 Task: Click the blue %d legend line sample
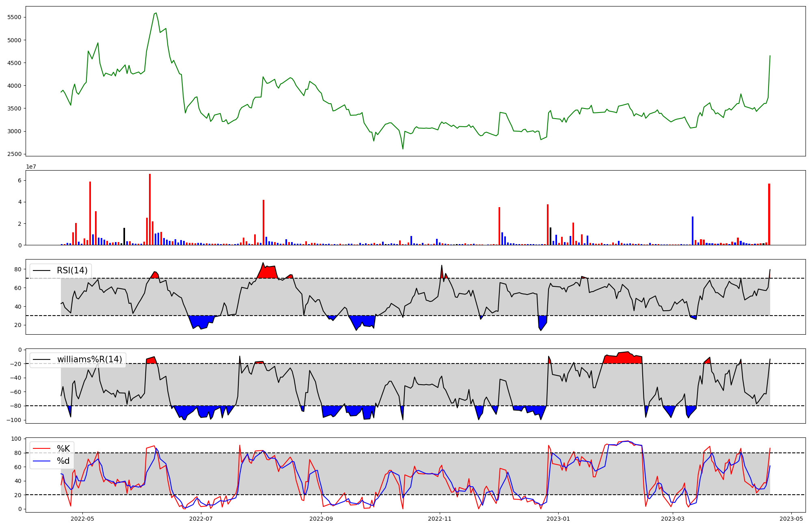pos(42,461)
